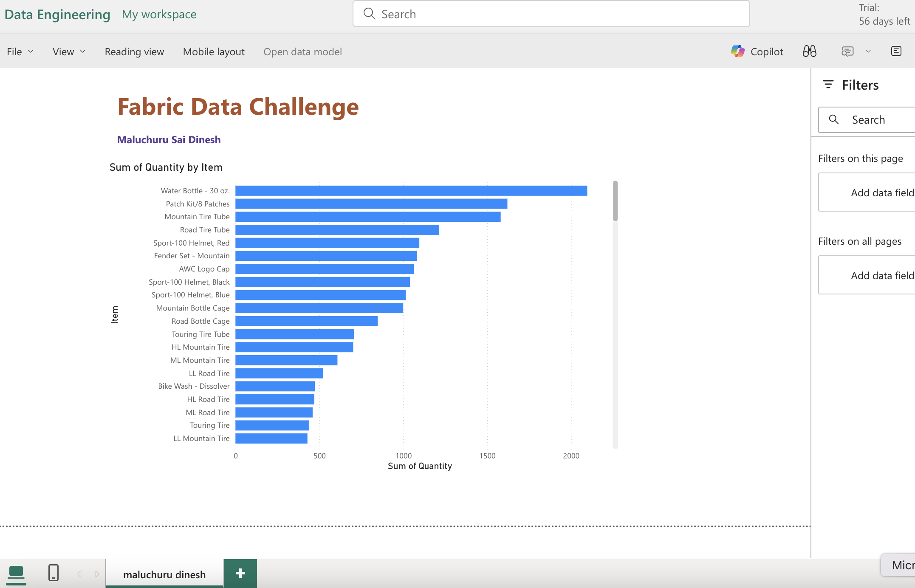Screen dimensions: 915x588
Task: Click the Road Tire Tube bar
Action: [x=337, y=230]
